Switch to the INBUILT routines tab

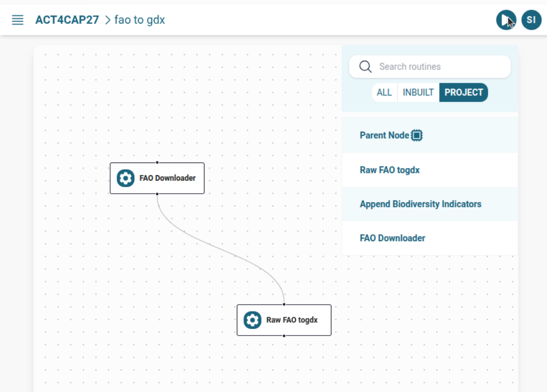click(x=418, y=92)
